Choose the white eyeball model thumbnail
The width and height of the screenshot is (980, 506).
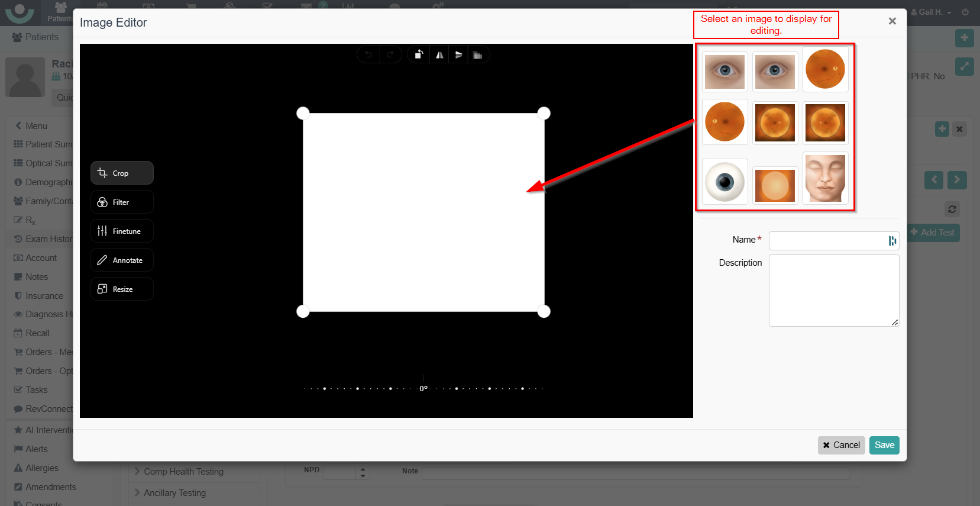pyautogui.click(x=725, y=182)
